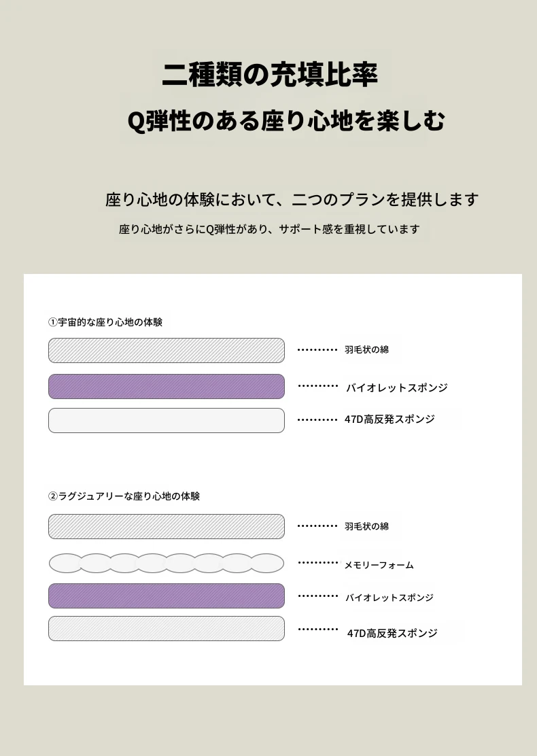This screenshot has width=537, height=756.
Task: Select the bumpy memory foam layer shape
Action: click(x=167, y=563)
